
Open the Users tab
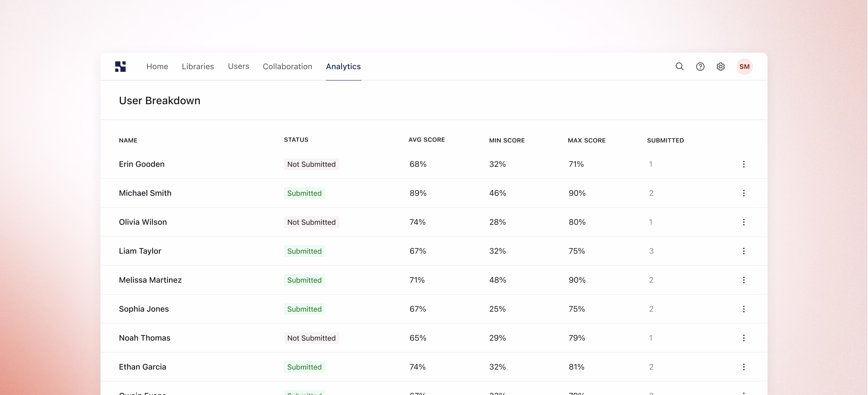tap(238, 66)
